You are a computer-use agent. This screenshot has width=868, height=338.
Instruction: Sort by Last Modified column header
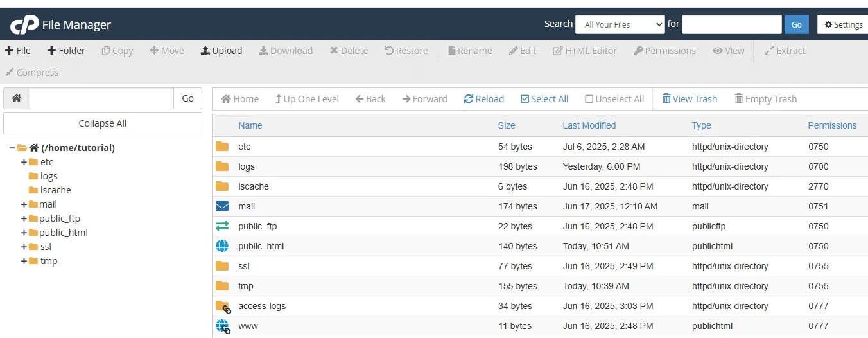tap(589, 125)
